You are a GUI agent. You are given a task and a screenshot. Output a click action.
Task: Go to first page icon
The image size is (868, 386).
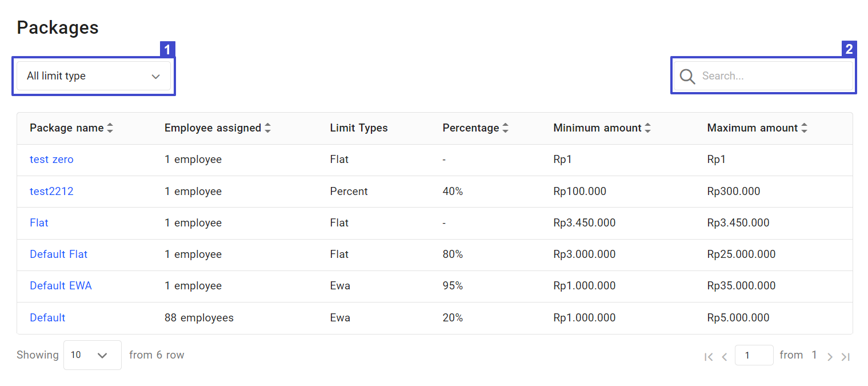point(709,357)
